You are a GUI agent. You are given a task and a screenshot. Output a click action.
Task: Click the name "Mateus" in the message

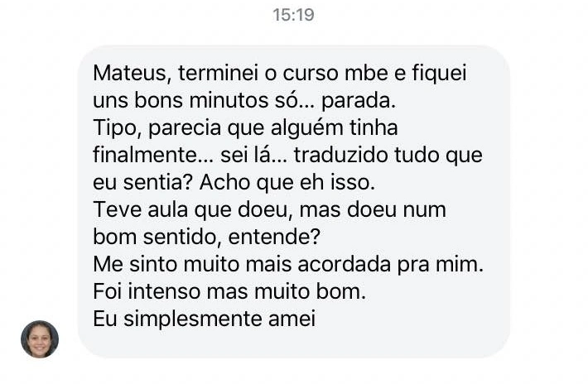click(x=128, y=74)
